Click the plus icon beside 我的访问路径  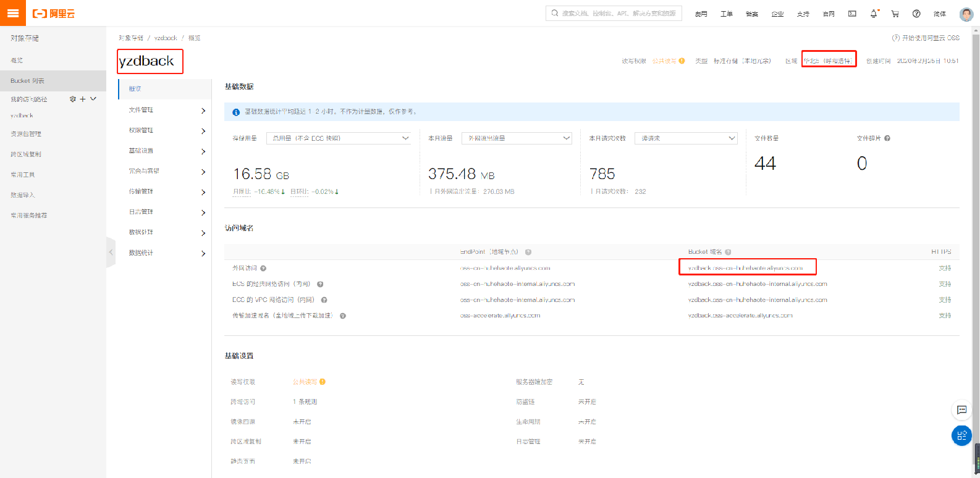83,99
